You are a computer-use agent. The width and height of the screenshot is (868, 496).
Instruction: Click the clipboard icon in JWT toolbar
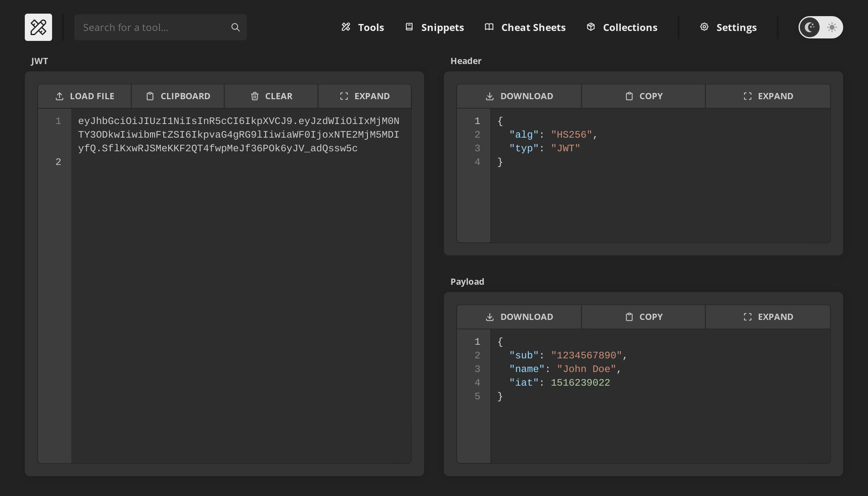[150, 96]
